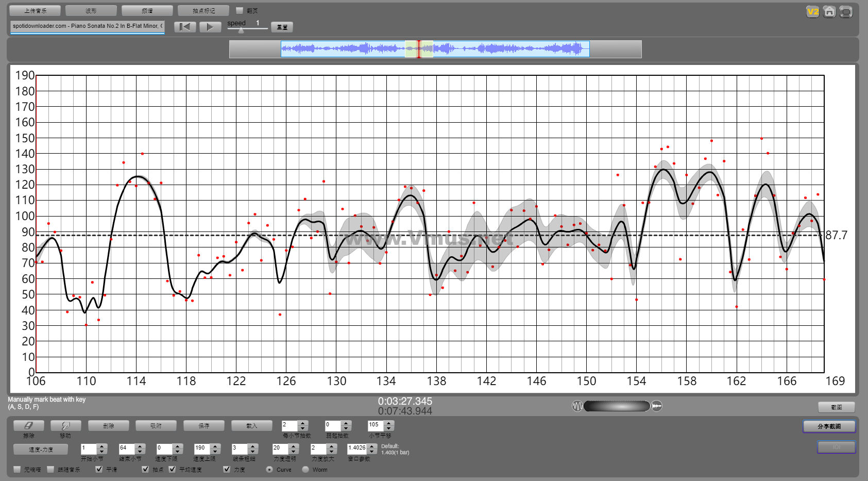This screenshot has height=481, width=868.
Task: Toggle the 平均速度 average tempo checkbox
Action: tap(172, 469)
